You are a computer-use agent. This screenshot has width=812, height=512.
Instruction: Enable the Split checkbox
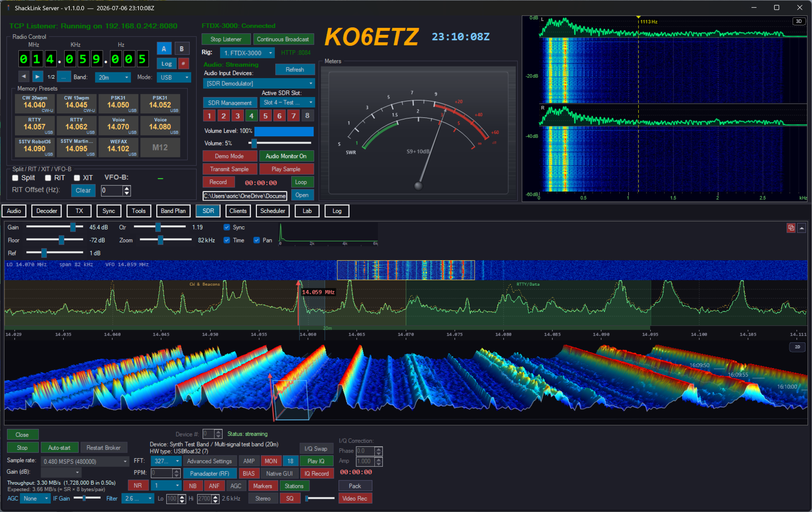click(x=15, y=178)
